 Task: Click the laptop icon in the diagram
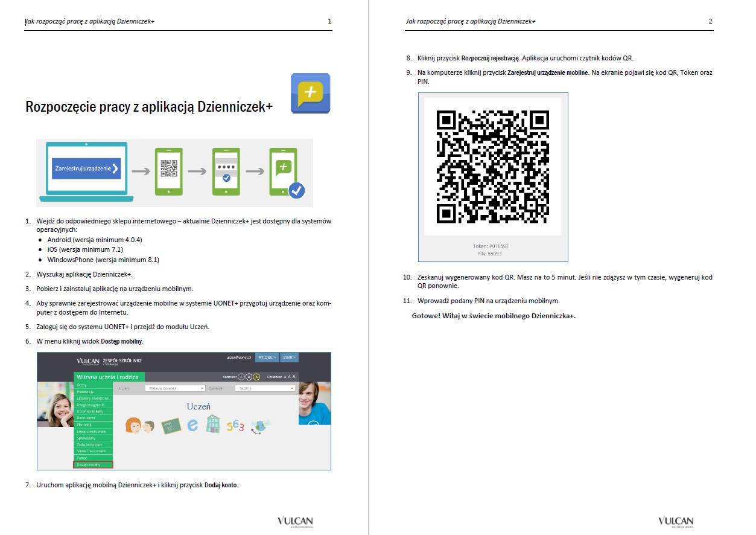point(86,171)
